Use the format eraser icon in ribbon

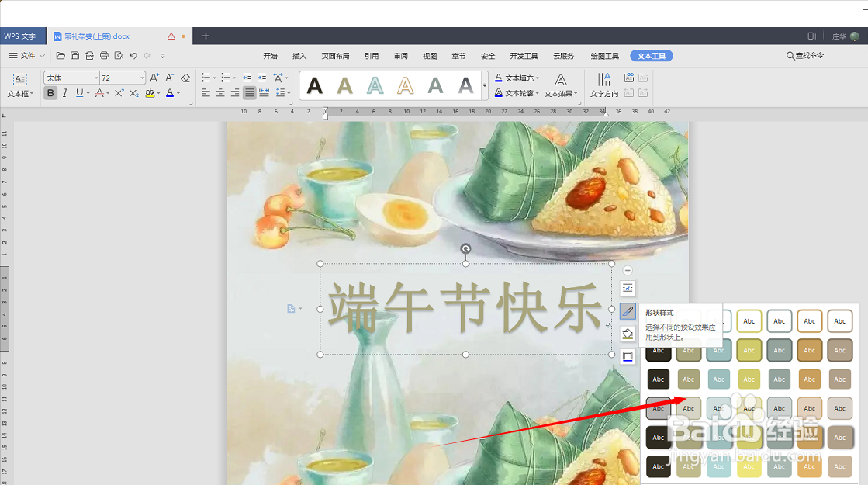[x=184, y=78]
